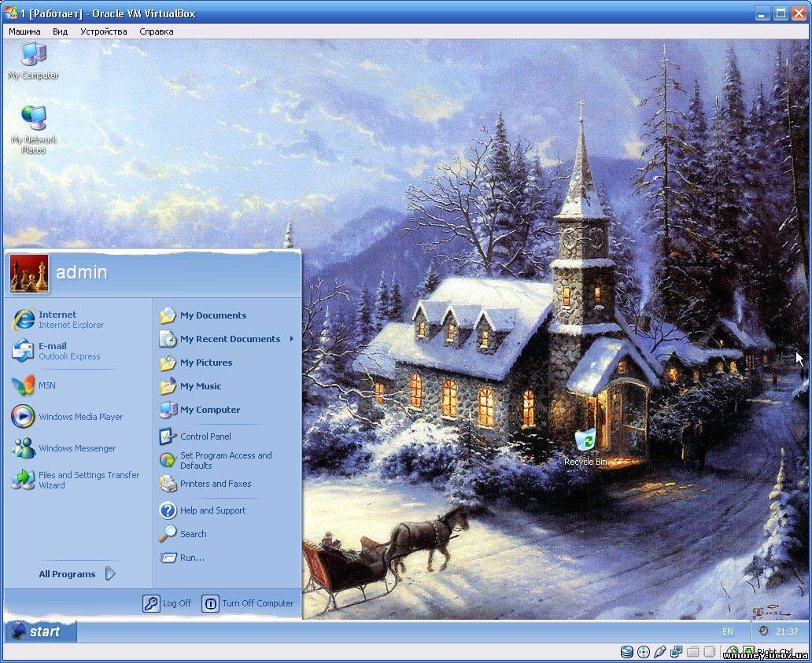Viewport: 812px width, 663px height.
Task: Launch Outlook Express E-mail icon
Action: pos(24,351)
